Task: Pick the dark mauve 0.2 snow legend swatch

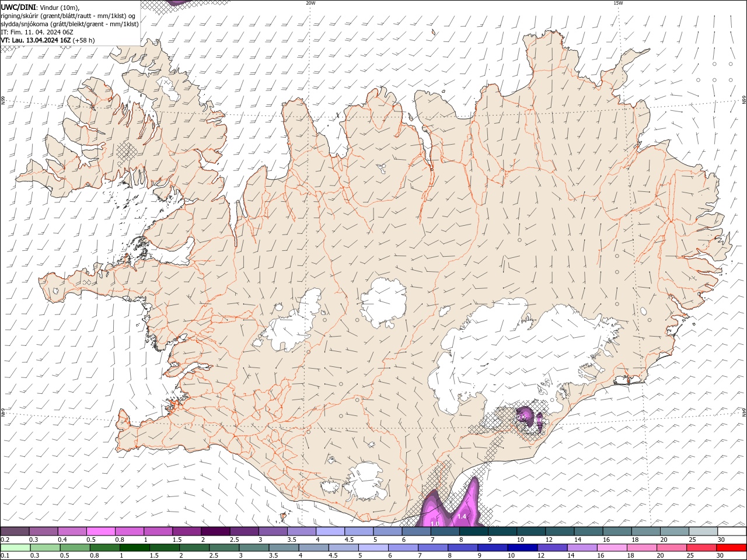Action: (x=15, y=531)
